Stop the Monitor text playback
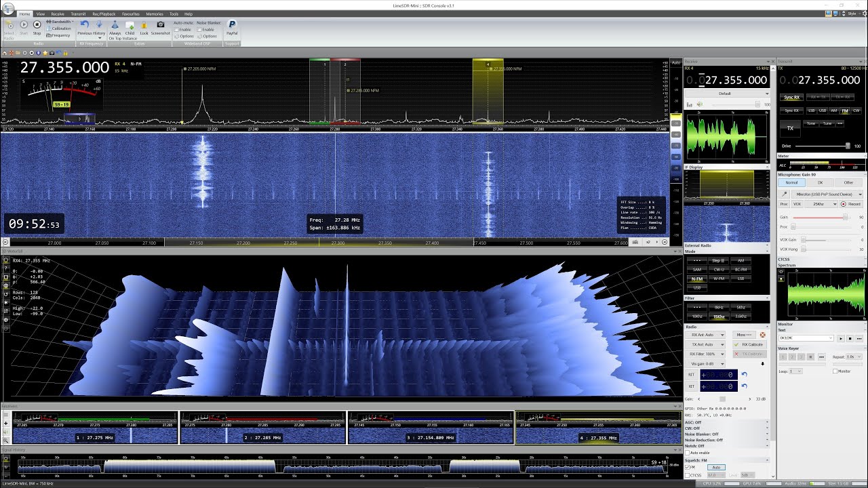 coord(850,338)
